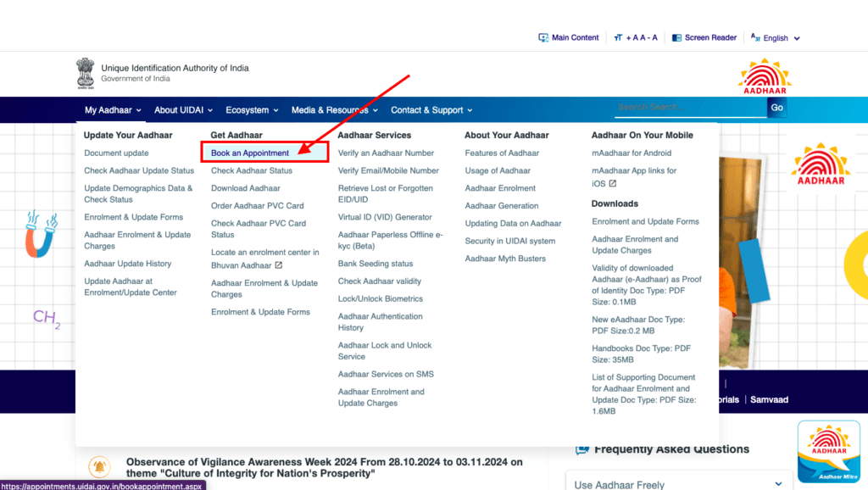Viewport: 868px width, 490px height.
Task: Click the search input field
Action: 690,107
